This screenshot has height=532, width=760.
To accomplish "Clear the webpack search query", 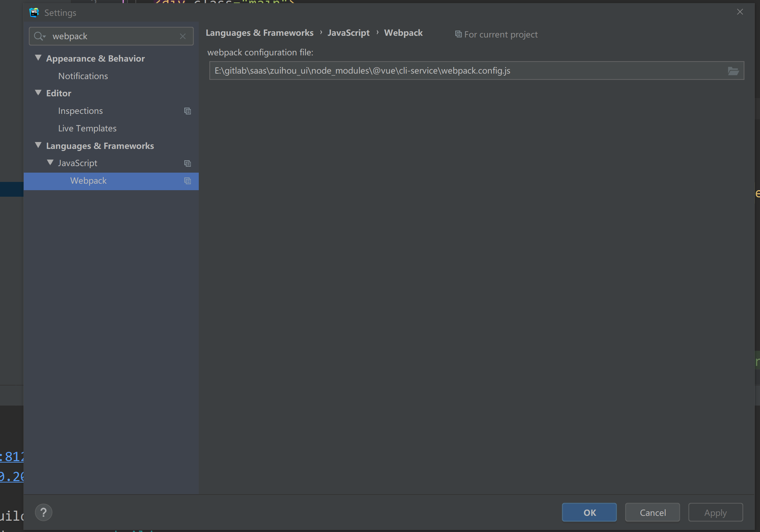I will coord(183,36).
